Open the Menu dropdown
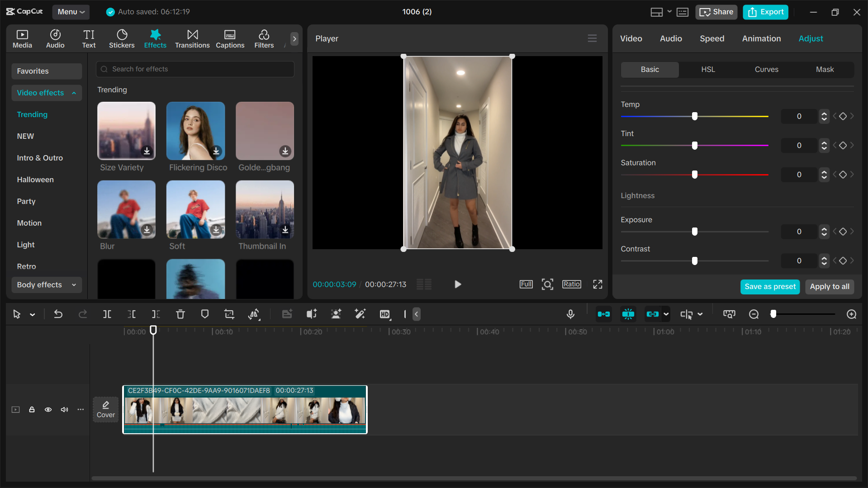 tap(71, 12)
